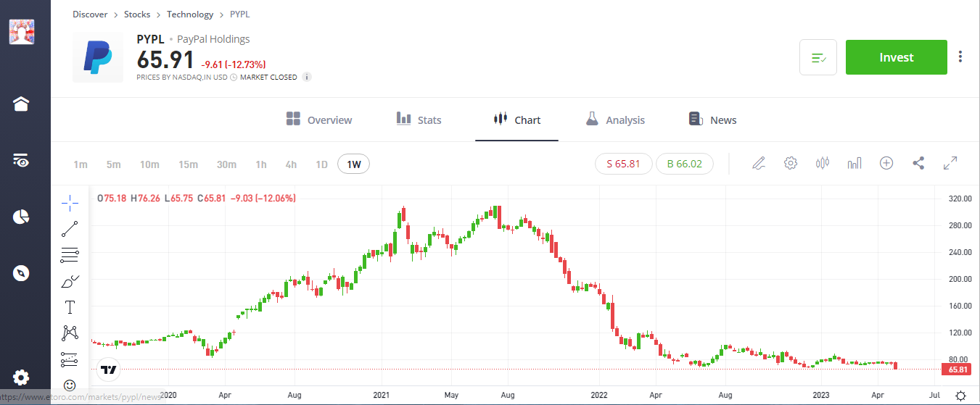Screen dimensions: 980x405
Task: Select the 1h timeframe
Action: pos(261,164)
